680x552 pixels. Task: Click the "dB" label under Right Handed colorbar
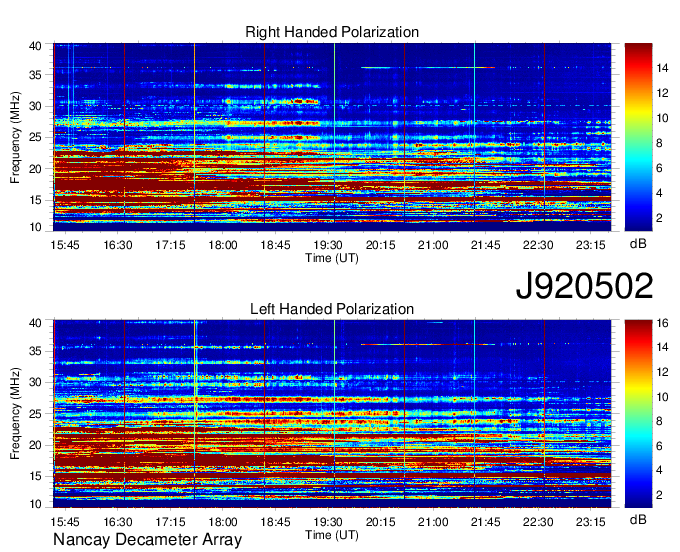coord(638,244)
